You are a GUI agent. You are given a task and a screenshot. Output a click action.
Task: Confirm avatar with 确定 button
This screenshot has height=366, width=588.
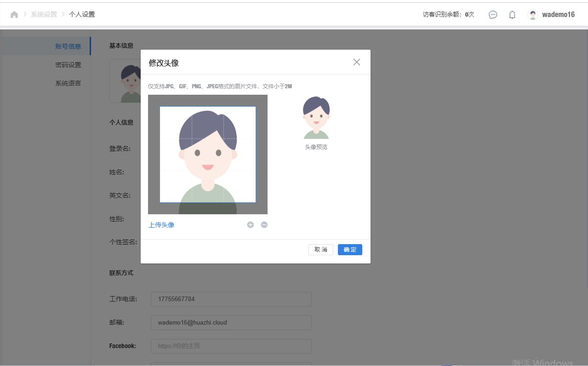click(350, 250)
